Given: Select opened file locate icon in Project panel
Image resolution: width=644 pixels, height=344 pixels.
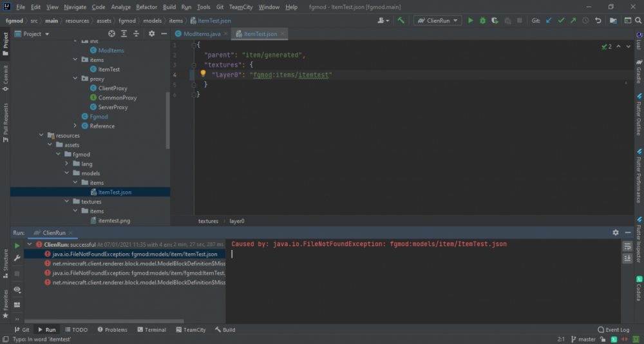Looking at the screenshot, I should 111,33.
